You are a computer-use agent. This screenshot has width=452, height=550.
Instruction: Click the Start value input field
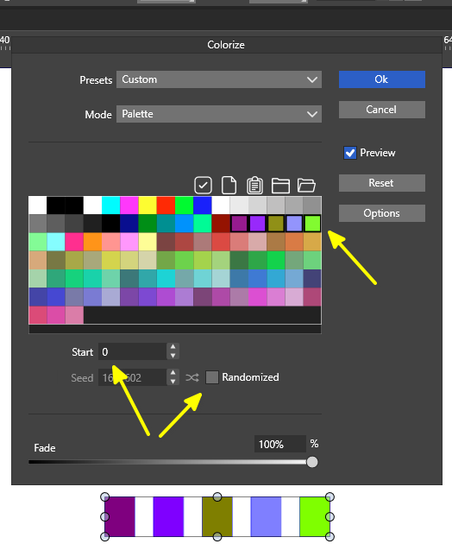tap(133, 351)
